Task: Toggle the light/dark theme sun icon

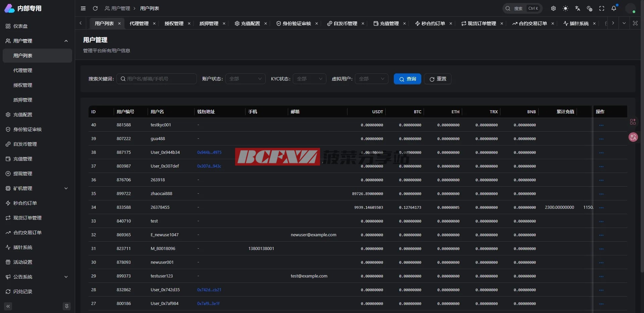Action: (566, 8)
